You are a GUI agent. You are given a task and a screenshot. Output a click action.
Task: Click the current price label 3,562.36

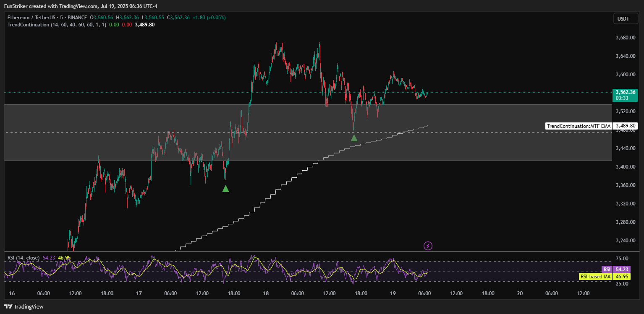click(x=625, y=92)
